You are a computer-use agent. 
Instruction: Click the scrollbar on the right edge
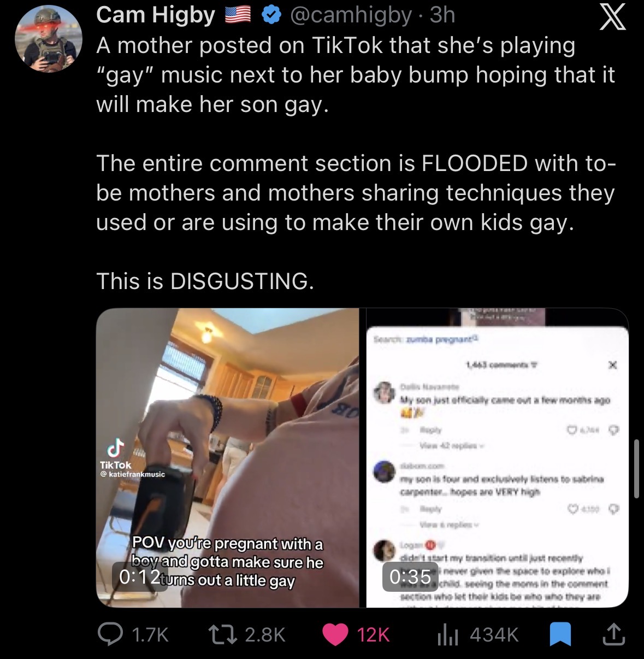point(637,468)
